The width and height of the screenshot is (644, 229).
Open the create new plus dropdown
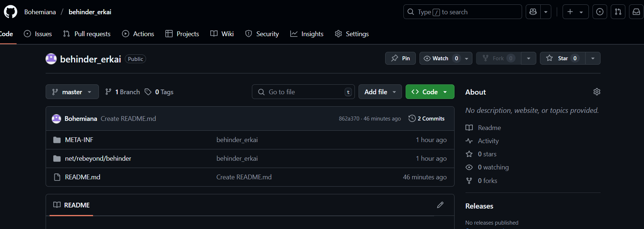click(575, 12)
